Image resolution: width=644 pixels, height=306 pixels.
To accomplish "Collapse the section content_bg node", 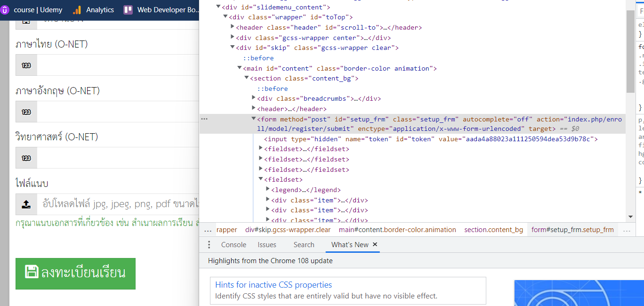I will (x=247, y=78).
